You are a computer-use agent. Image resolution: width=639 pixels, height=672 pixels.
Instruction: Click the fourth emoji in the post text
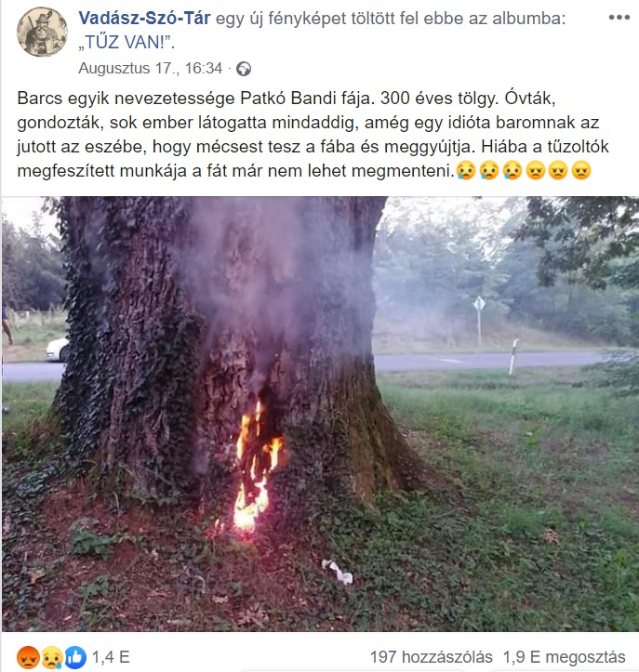536,171
